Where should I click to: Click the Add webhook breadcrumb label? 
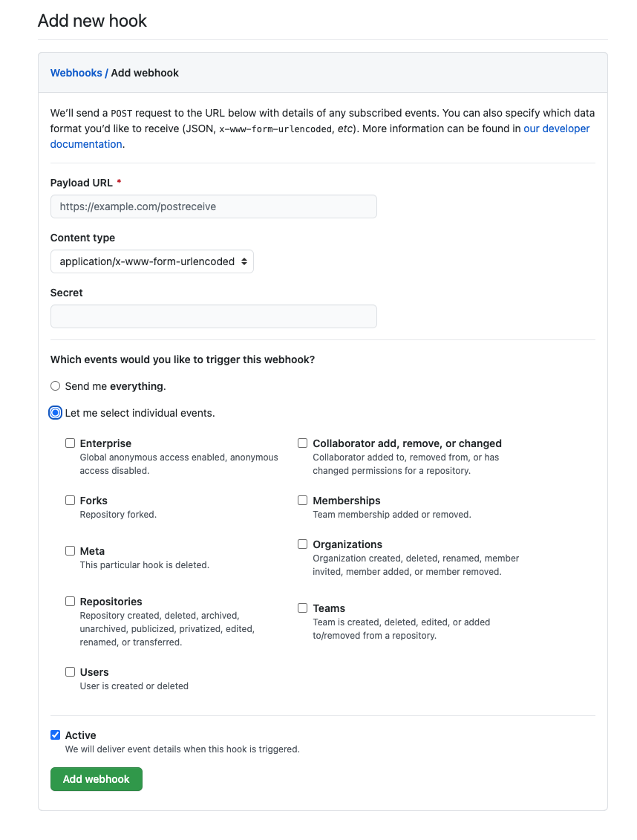click(145, 73)
